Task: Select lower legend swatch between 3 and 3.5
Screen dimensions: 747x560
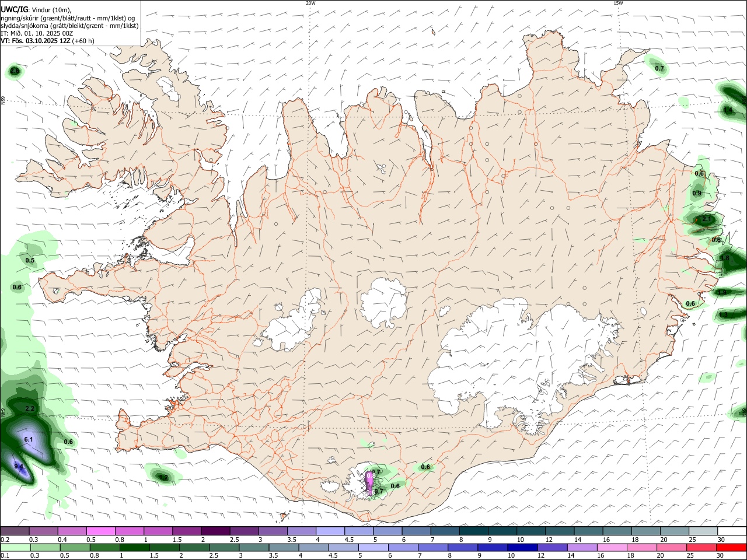Action: pyautogui.click(x=254, y=547)
